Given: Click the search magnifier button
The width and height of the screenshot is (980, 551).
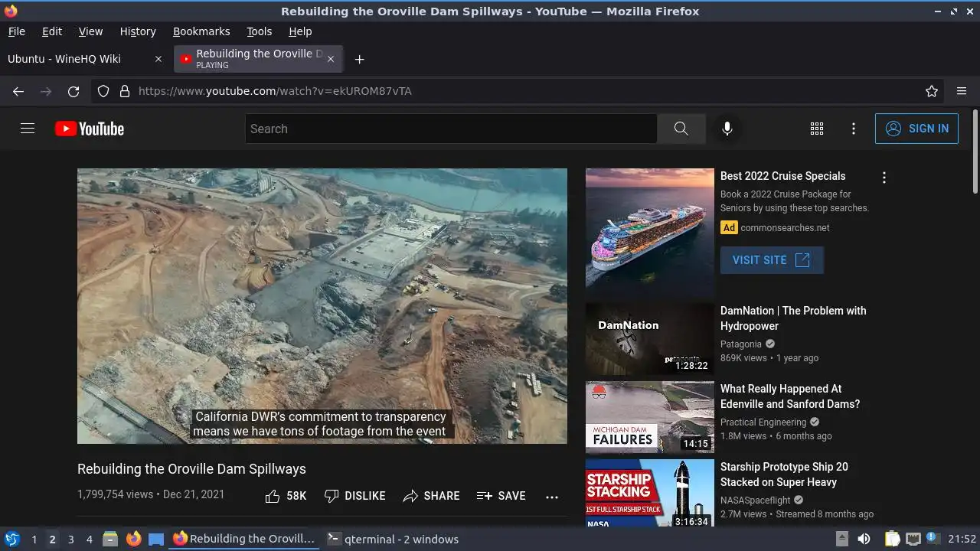Looking at the screenshot, I should click(681, 129).
